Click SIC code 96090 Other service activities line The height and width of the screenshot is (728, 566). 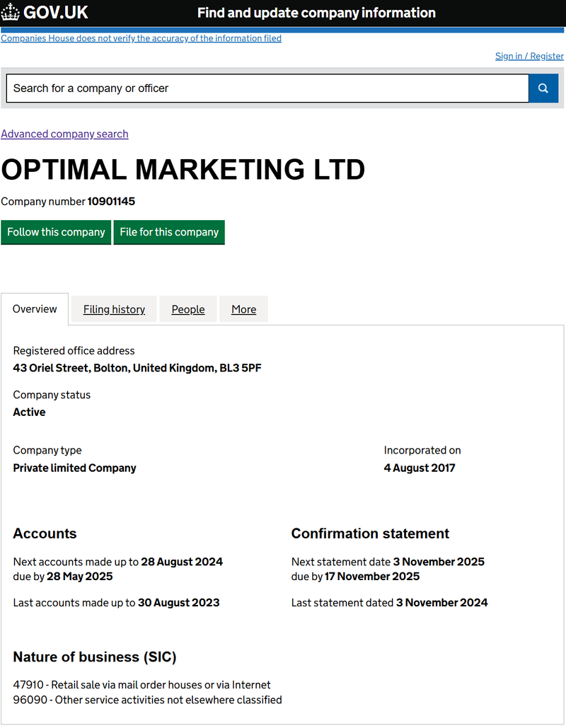pos(147,700)
